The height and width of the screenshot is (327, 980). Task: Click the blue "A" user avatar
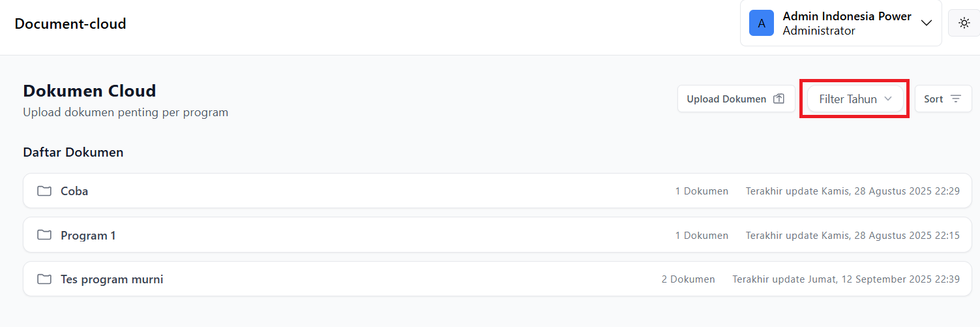[x=762, y=23]
